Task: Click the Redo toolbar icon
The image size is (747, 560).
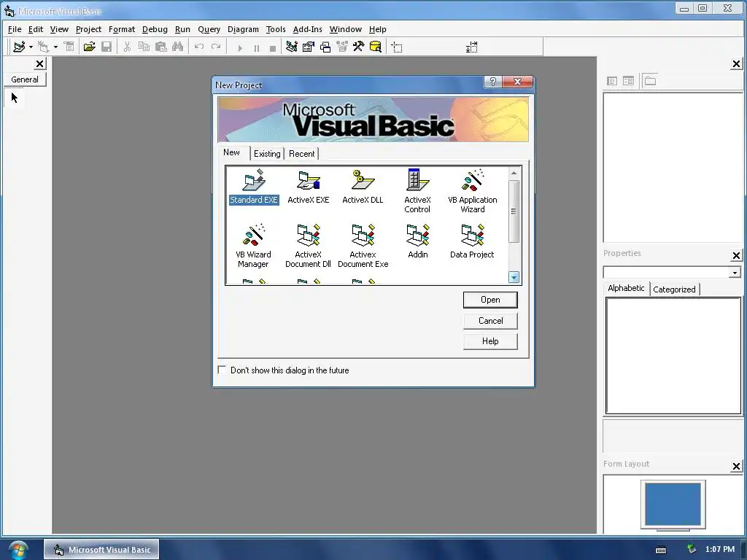Action: pyautogui.click(x=216, y=47)
